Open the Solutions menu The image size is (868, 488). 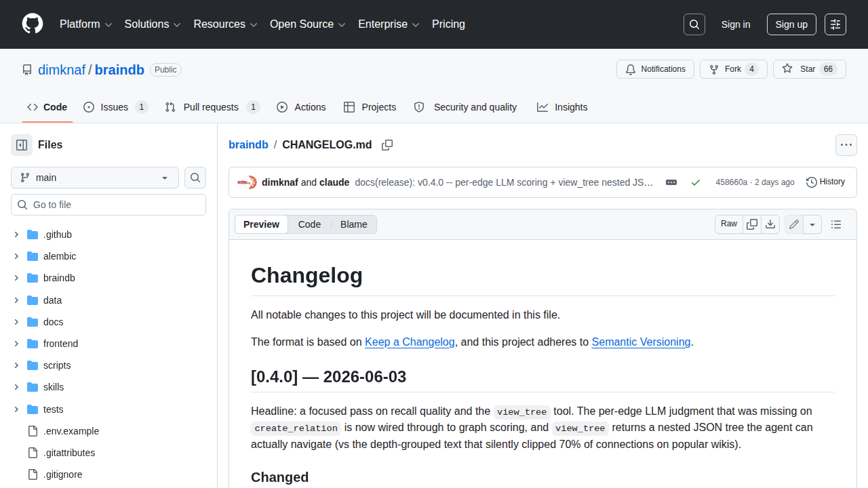[153, 24]
